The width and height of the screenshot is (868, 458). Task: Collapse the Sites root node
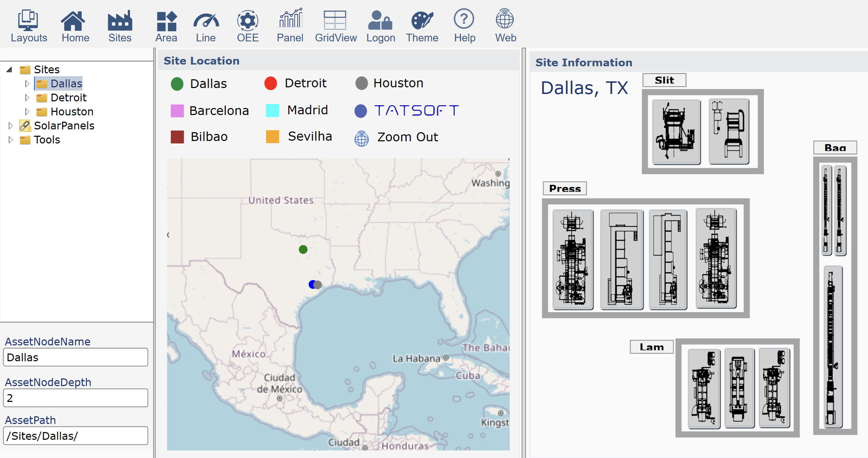(x=9, y=69)
